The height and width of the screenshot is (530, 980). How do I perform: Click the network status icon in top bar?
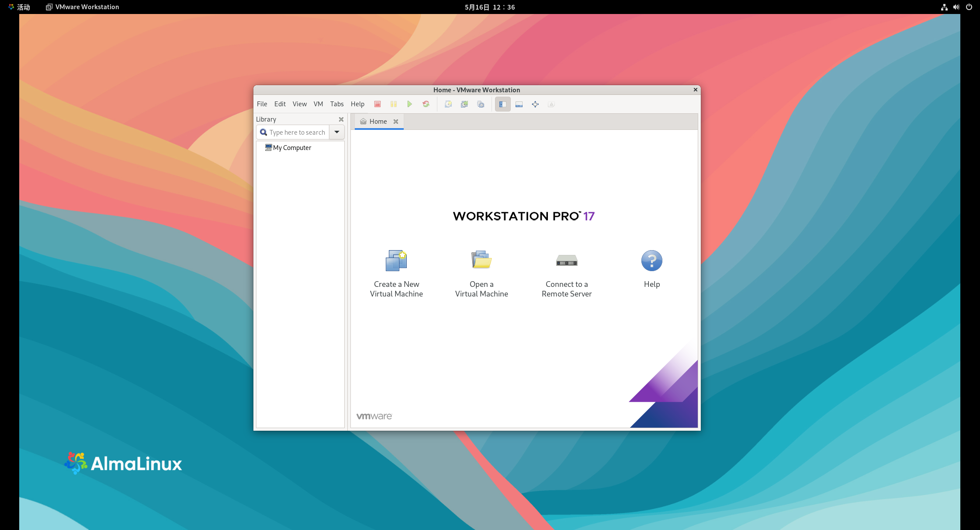point(944,7)
